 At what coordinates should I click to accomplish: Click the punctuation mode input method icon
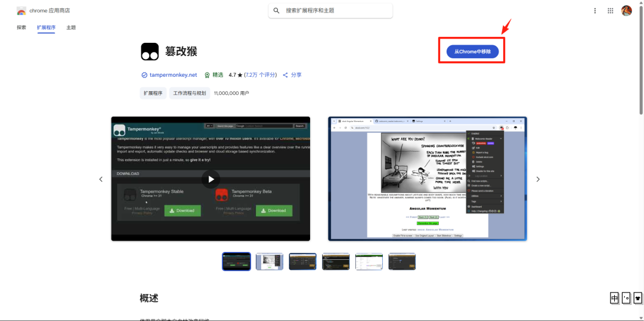click(x=626, y=298)
